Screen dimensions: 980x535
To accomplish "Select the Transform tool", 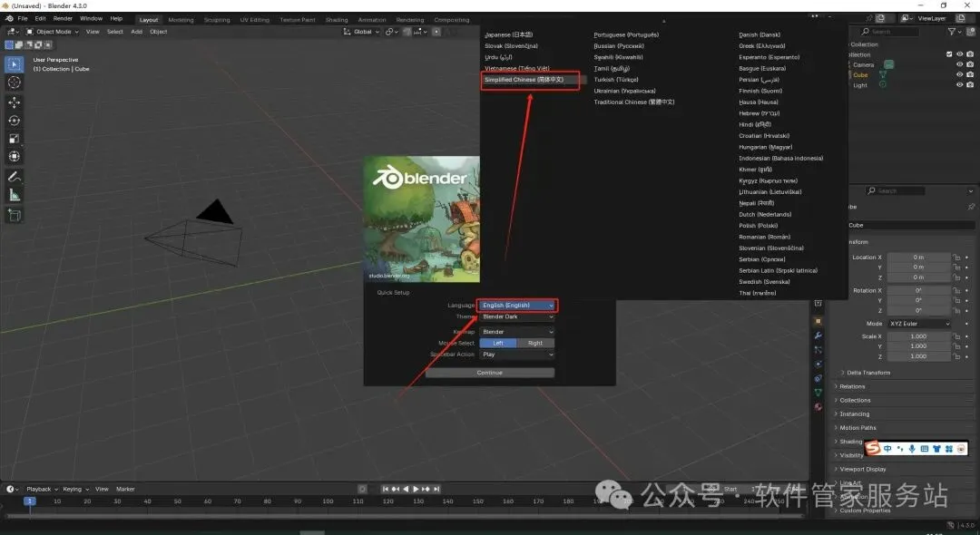I will tap(14, 157).
